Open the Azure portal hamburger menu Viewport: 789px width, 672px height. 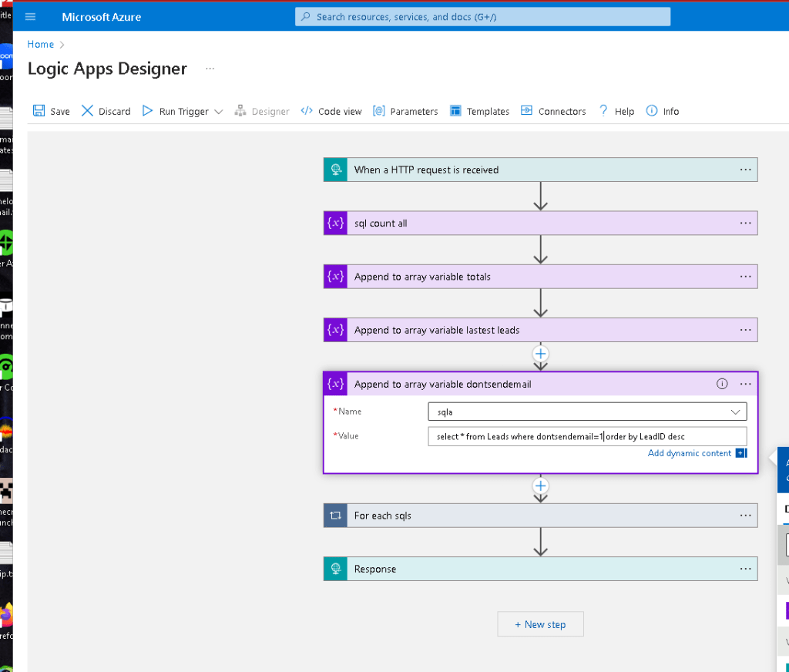coord(30,17)
